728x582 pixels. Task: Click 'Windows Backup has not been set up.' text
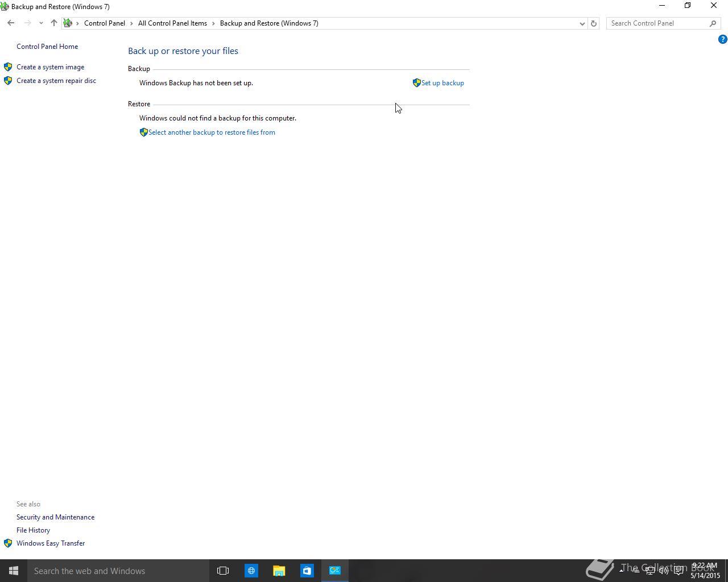(196, 83)
